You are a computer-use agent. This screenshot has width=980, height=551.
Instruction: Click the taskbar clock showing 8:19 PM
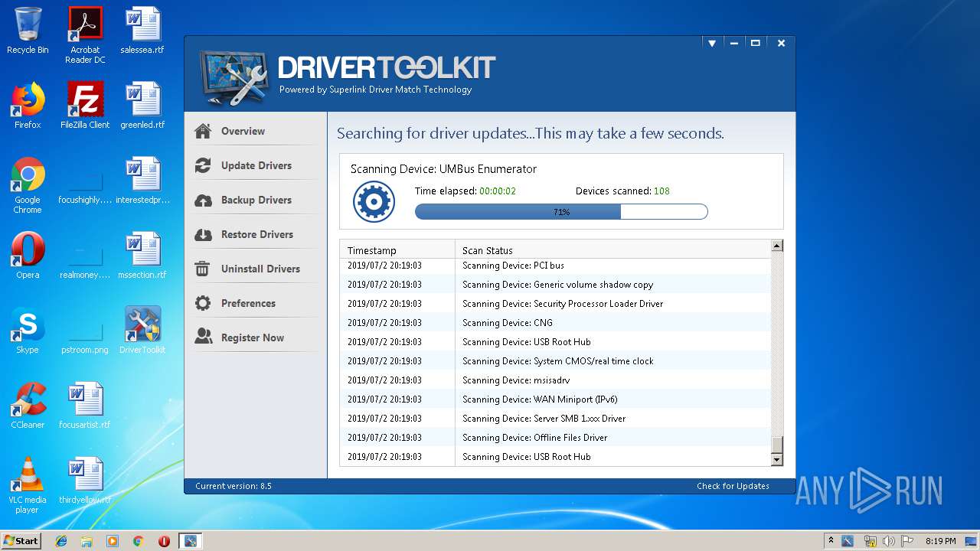(x=940, y=541)
